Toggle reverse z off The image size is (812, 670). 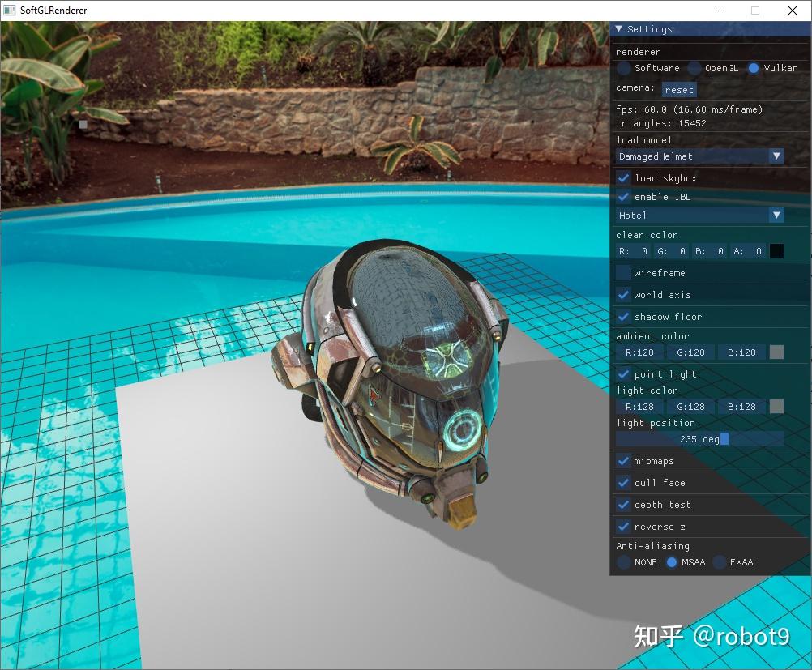coord(622,527)
